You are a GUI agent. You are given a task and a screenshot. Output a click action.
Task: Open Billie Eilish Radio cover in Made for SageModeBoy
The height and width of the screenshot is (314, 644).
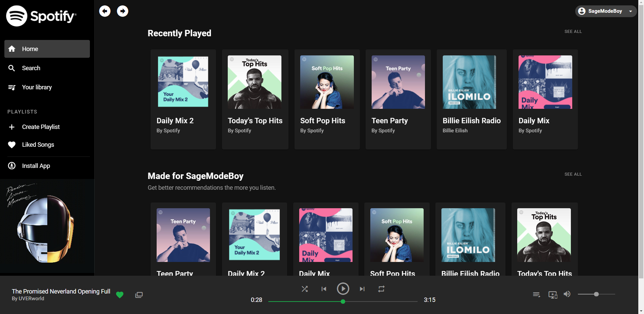pos(468,235)
